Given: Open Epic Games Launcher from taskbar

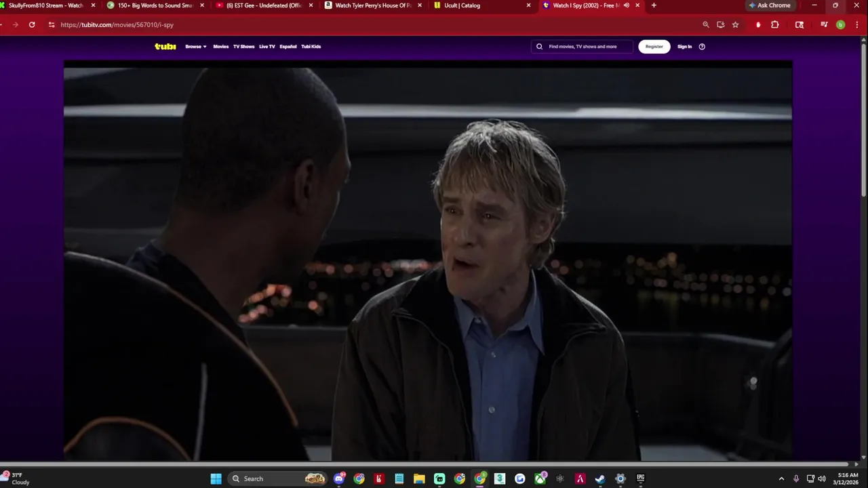Looking at the screenshot, I should click(640, 479).
